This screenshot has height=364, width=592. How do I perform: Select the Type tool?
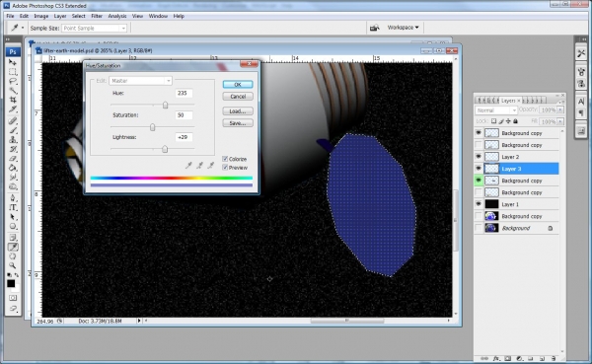tap(13, 207)
